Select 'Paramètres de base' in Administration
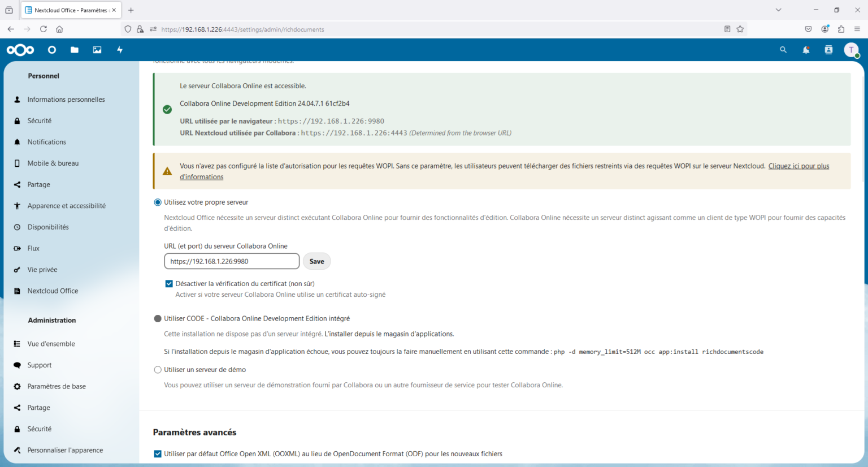 pos(57,386)
